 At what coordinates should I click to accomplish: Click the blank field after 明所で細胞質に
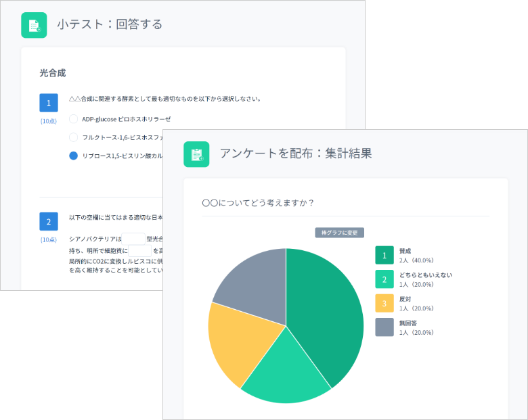[x=139, y=251]
